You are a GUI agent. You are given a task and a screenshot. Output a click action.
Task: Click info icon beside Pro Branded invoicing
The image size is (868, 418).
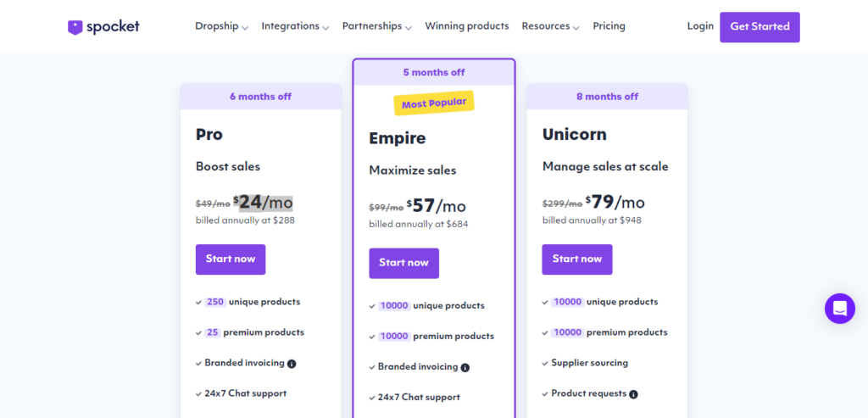click(292, 364)
